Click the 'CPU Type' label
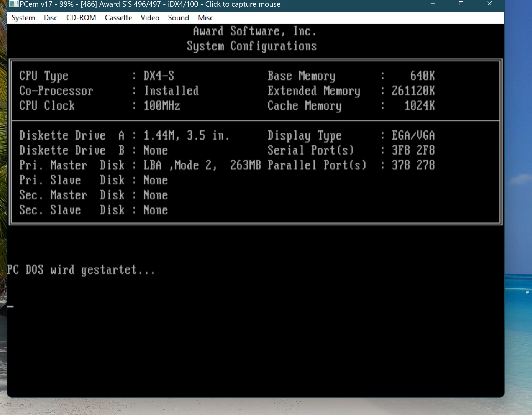532x415 pixels. click(44, 76)
